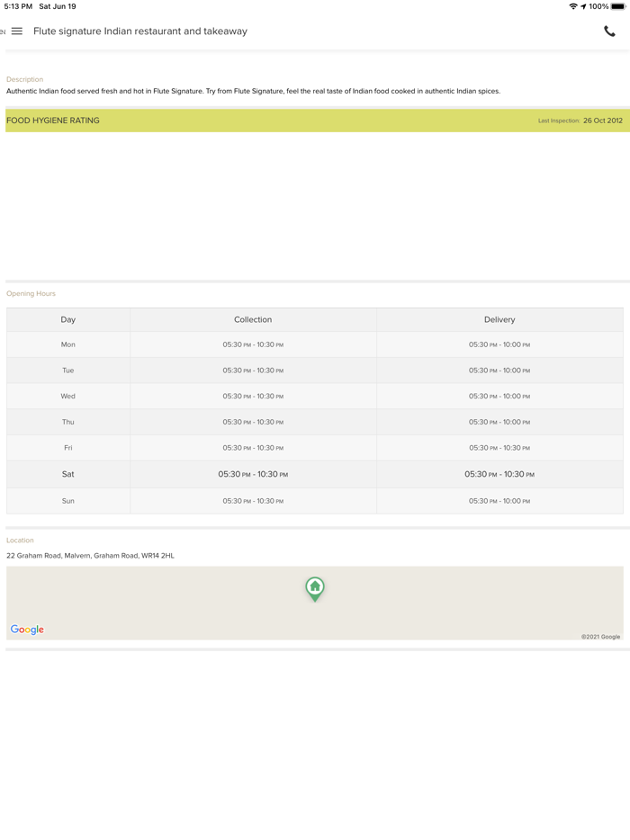Click Thursday's delivery hours cell
630x840 pixels.
point(499,422)
